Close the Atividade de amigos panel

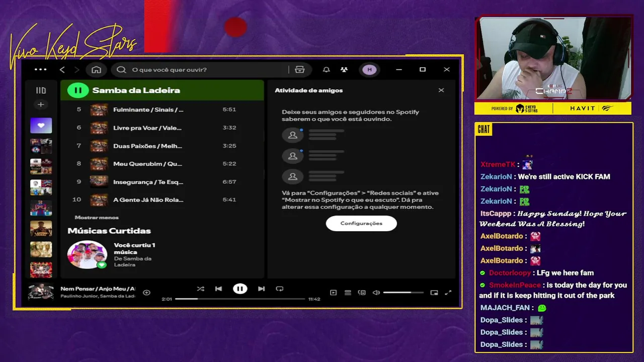(x=441, y=90)
